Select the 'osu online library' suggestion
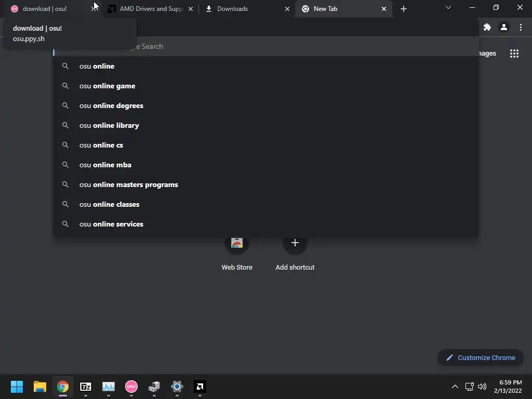The width and height of the screenshot is (532, 399). coord(265,125)
